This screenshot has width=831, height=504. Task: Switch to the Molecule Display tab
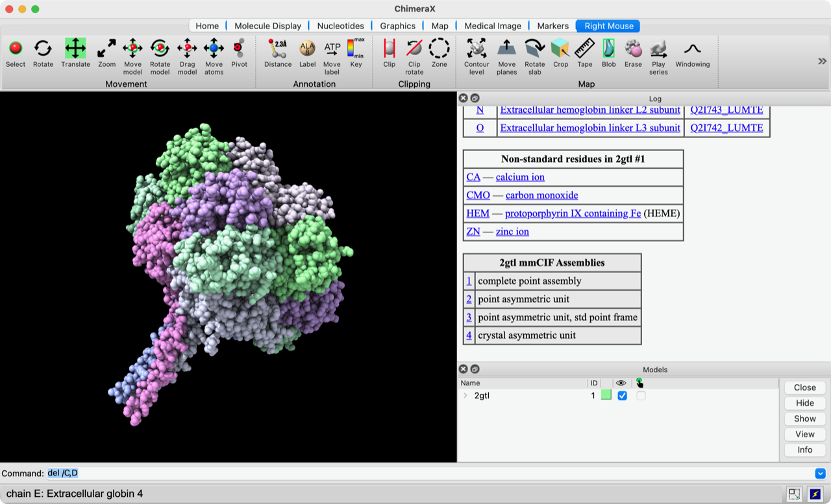[x=267, y=26]
